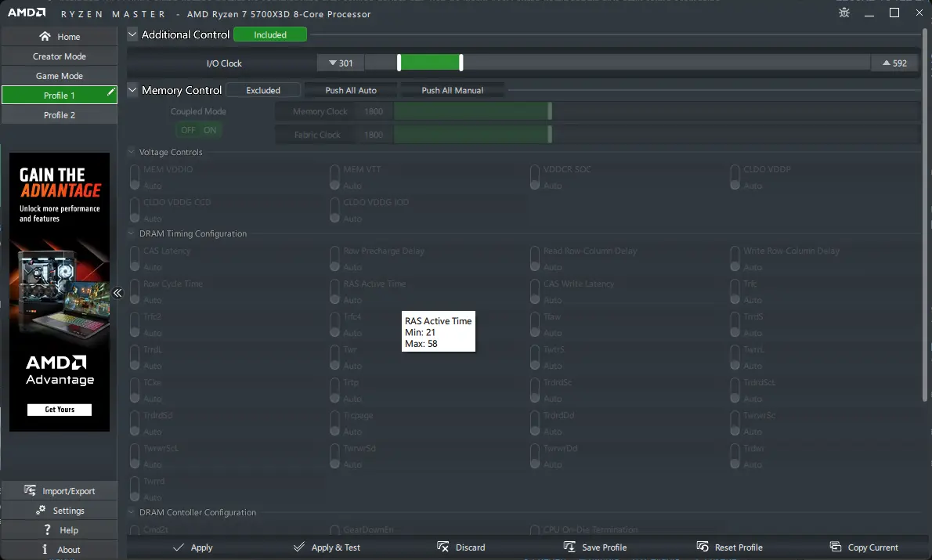Toggle Read Row-Column Delay auto switch
This screenshot has width=932, height=560.
535,258
